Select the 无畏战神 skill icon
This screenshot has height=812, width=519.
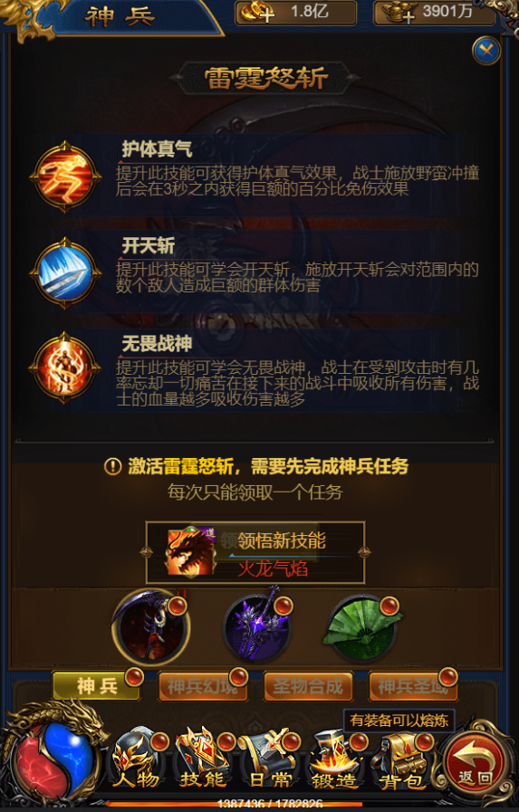click(x=65, y=368)
